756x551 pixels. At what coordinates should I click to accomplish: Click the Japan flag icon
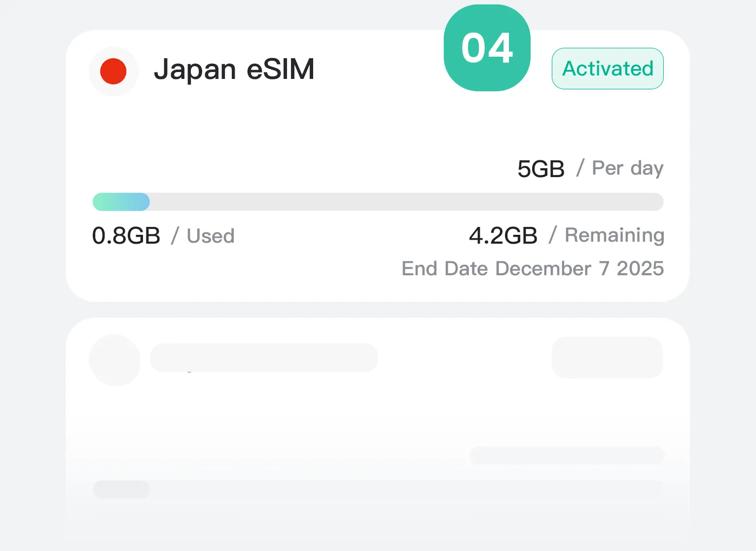point(113,71)
